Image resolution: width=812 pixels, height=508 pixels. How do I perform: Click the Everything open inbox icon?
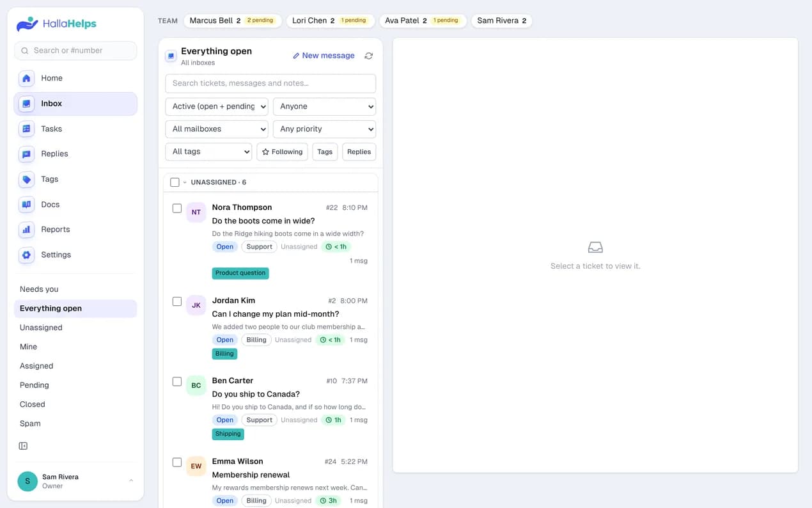pyautogui.click(x=171, y=56)
